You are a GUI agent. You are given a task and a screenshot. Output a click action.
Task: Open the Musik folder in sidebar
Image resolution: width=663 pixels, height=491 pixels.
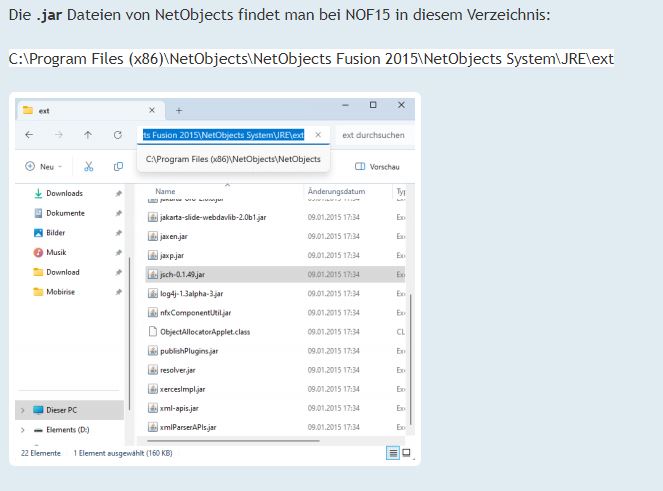pyautogui.click(x=56, y=252)
